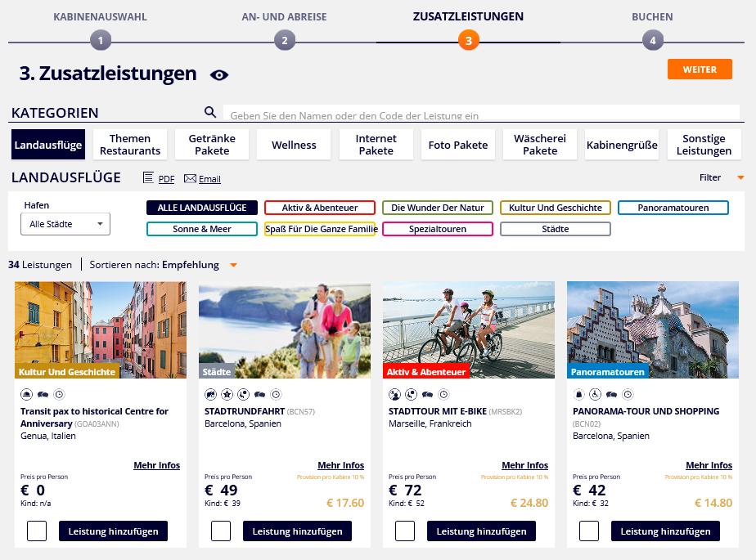Toggle the Kultur Und Geschichte filter
This screenshot has height=560, width=756.
556,208
